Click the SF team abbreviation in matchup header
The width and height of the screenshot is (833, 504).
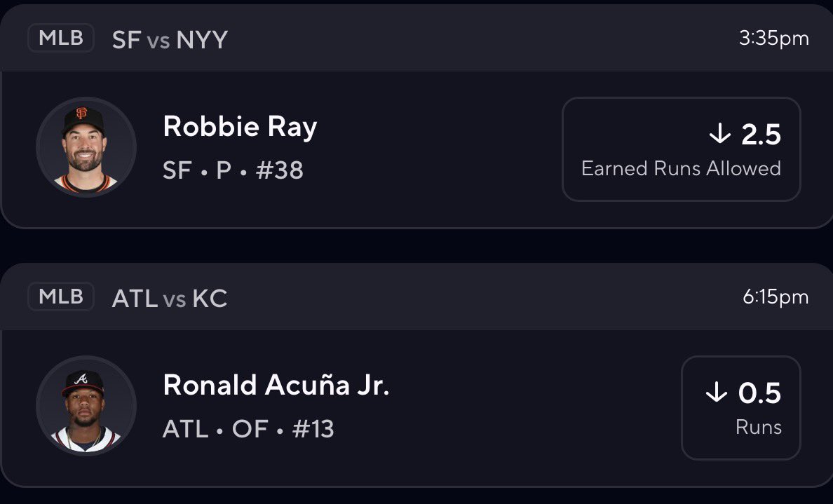click(x=126, y=39)
